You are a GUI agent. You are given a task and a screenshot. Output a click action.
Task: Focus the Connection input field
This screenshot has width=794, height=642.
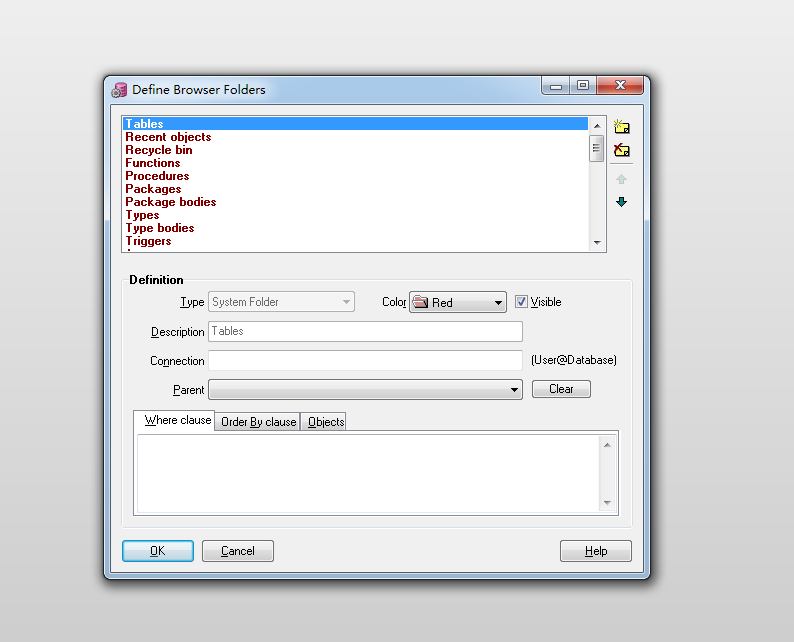[366, 360]
